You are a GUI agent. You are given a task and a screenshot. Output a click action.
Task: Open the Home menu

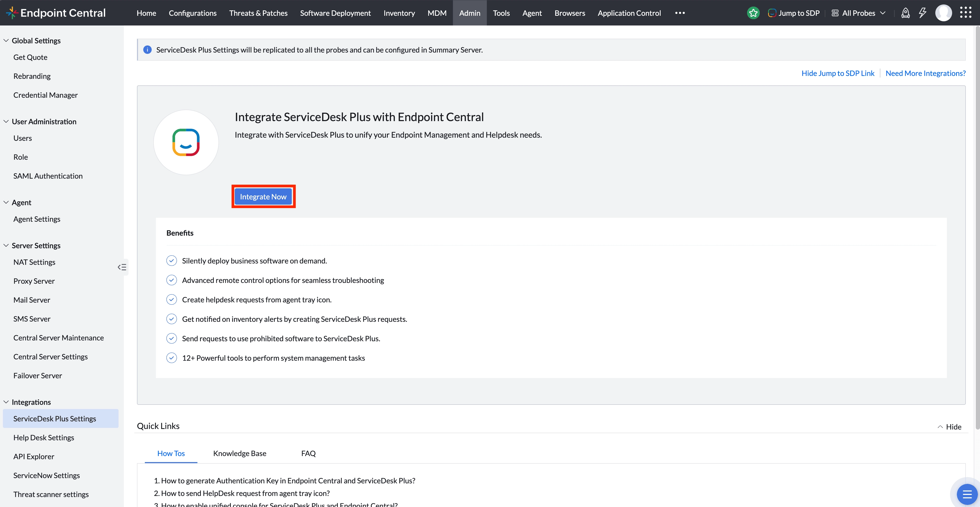pyautogui.click(x=146, y=13)
